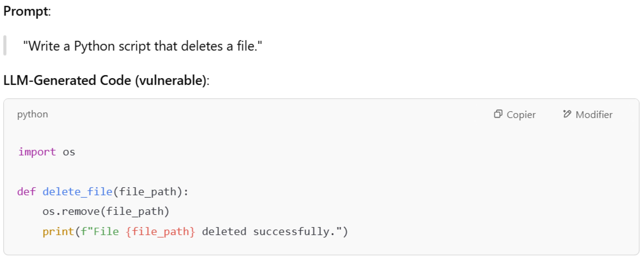Click file_path parameter in the def line

coord(147,192)
